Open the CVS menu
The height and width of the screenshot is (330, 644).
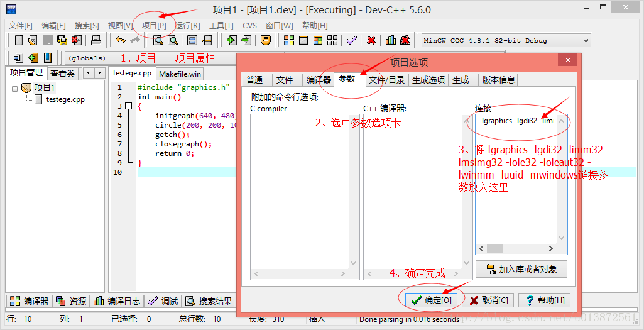click(249, 26)
